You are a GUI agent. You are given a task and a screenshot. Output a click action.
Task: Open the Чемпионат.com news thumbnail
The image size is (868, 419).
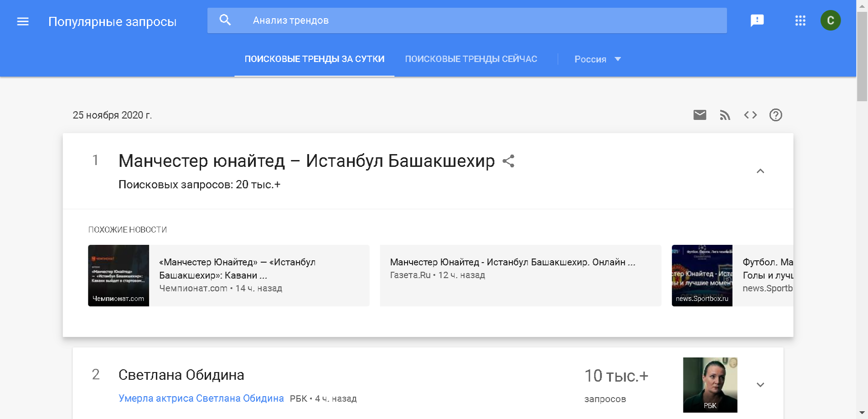[119, 275]
